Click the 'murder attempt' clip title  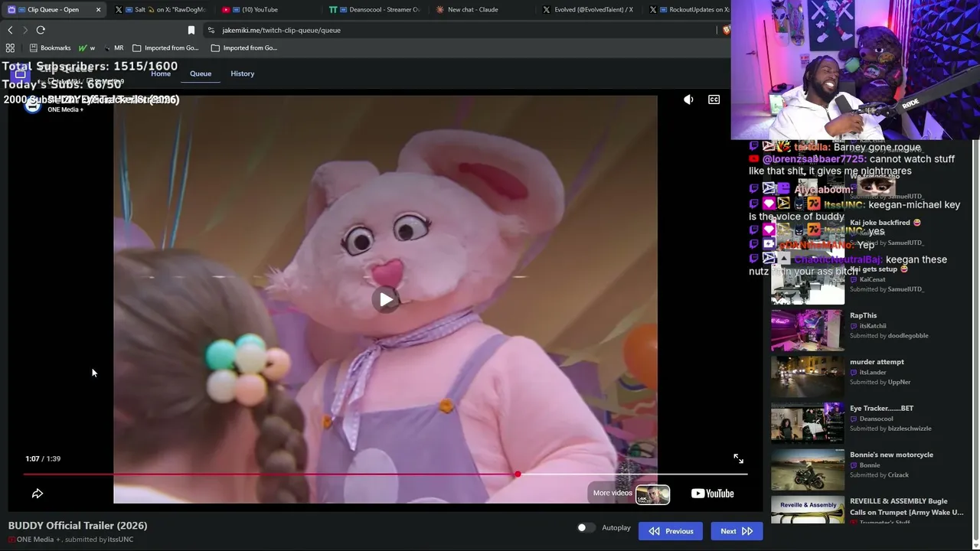[x=877, y=362]
